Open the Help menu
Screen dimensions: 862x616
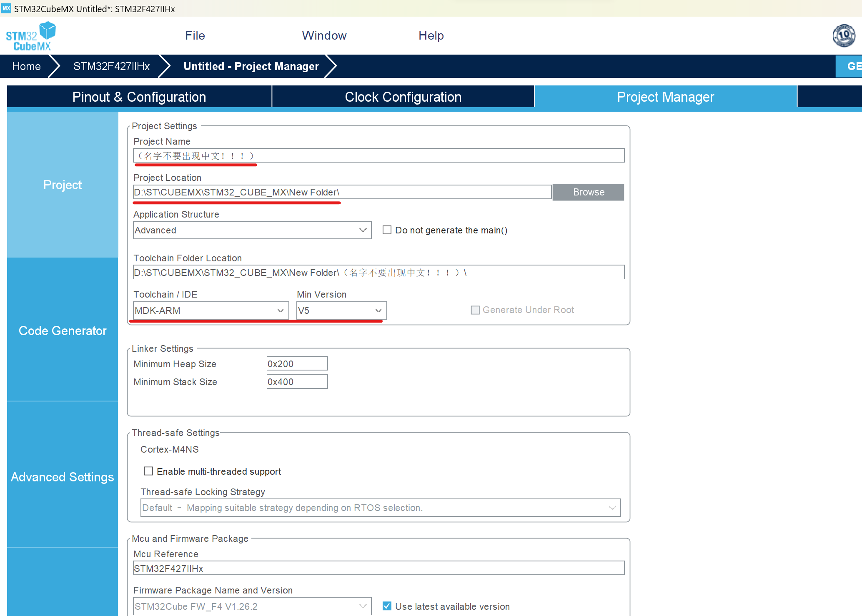(431, 35)
